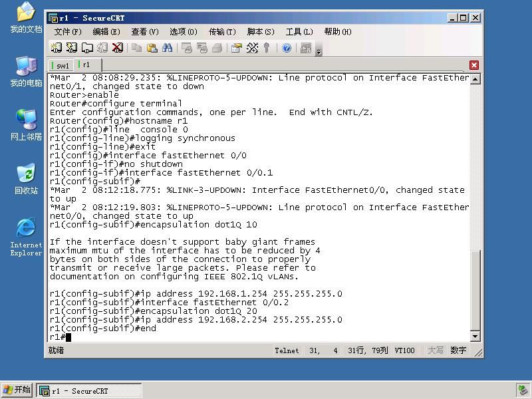
Task: Click the Print Selection toolbar icon
Action: pyautogui.click(x=202, y=48)
